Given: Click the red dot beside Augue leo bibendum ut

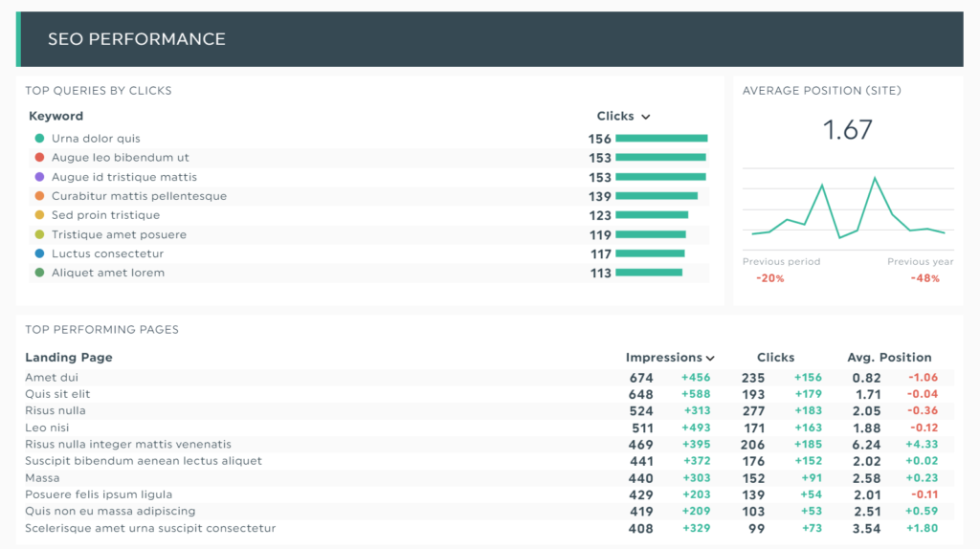Looking at the screenshot, I should pyautogui.click(x=39, y=158).
